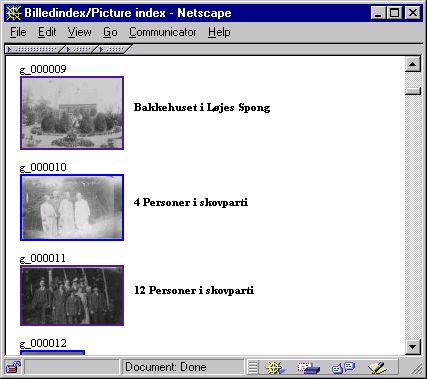Click the security padlock icon
The image size is (427, 379).
click(x=13, y=367)
